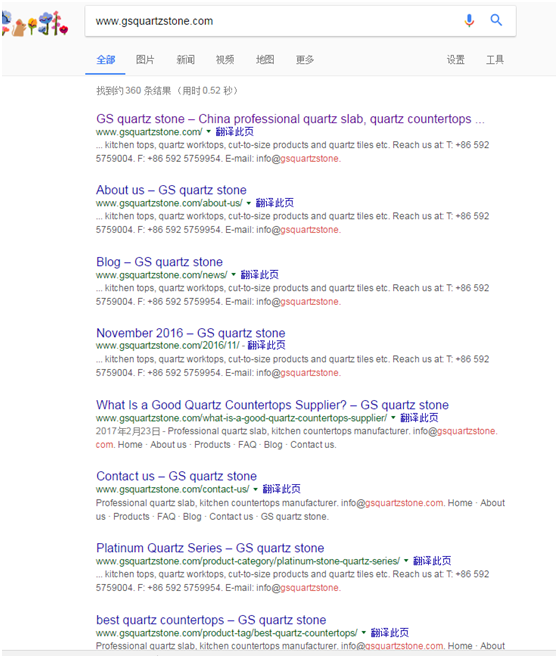Open the About us – GS quartz stone result
The height and width of the screenshot is (658, 558).
pyautogui.click(x=171, y=190)
